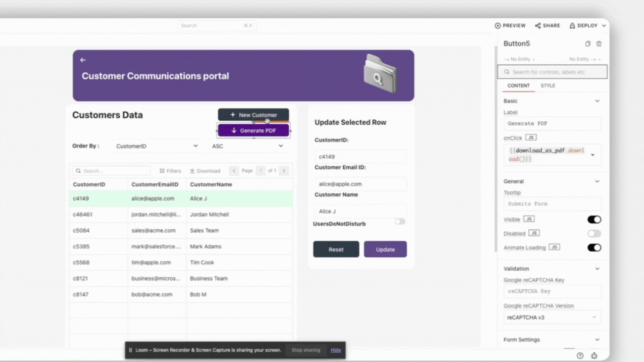Click the Tooltip input field
The height and width of the screenshot is (362, 644).
[x=552, y=204]
